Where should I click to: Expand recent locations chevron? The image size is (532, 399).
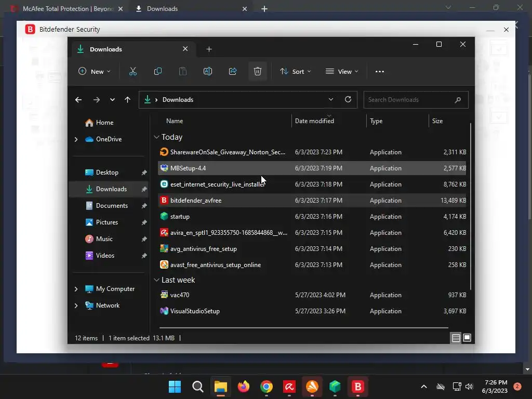[x=112, y=100]
